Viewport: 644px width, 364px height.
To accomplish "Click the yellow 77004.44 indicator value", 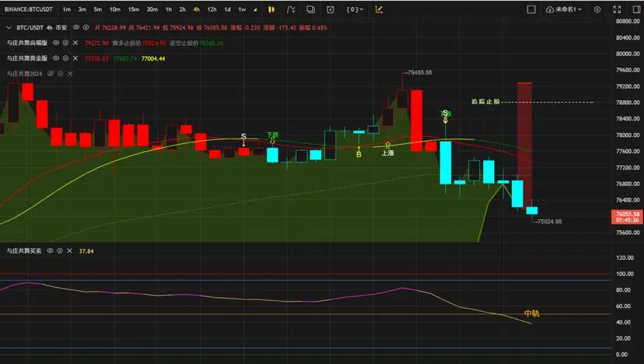I will [x=153, y=58].
